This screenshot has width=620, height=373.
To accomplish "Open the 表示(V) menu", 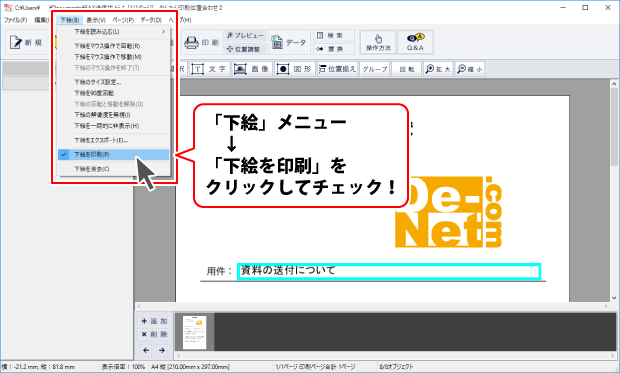I will pyautogui.click(x=96, y=20).
